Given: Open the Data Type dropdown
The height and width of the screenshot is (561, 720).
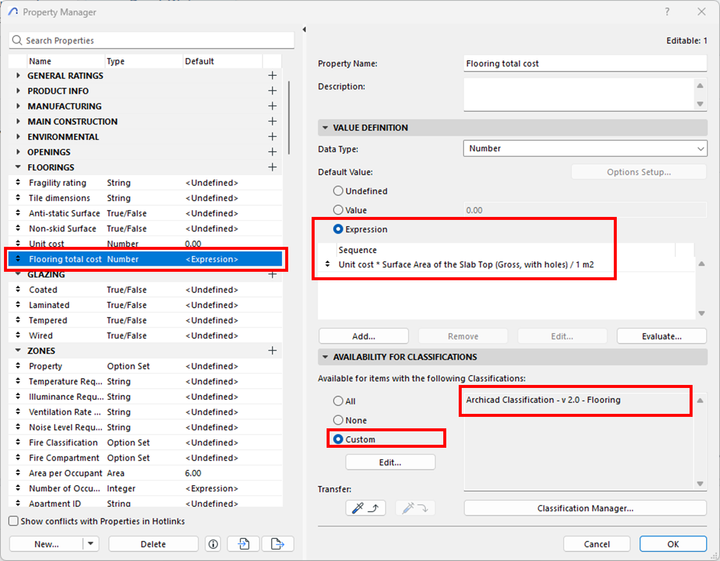Looking at the screenshot, I should click(585, 148).
